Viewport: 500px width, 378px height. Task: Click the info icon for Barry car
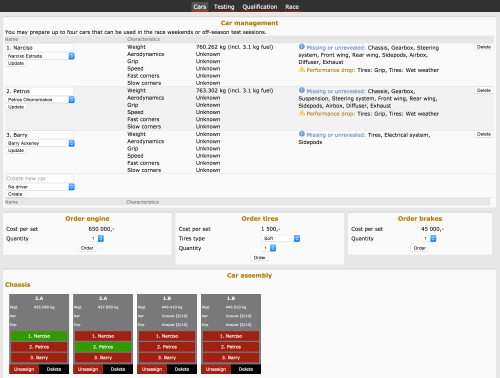[x=302, y=134]
